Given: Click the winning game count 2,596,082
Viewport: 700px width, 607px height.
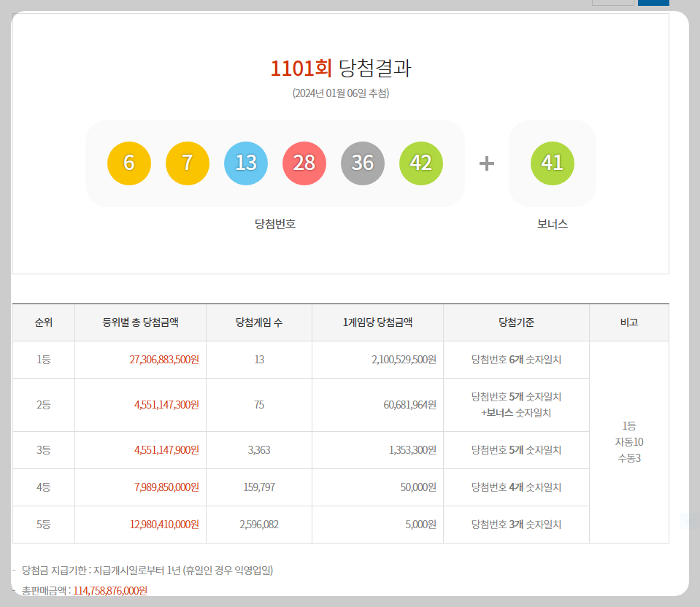Looking at the screenshot, I should coord(259,525).
